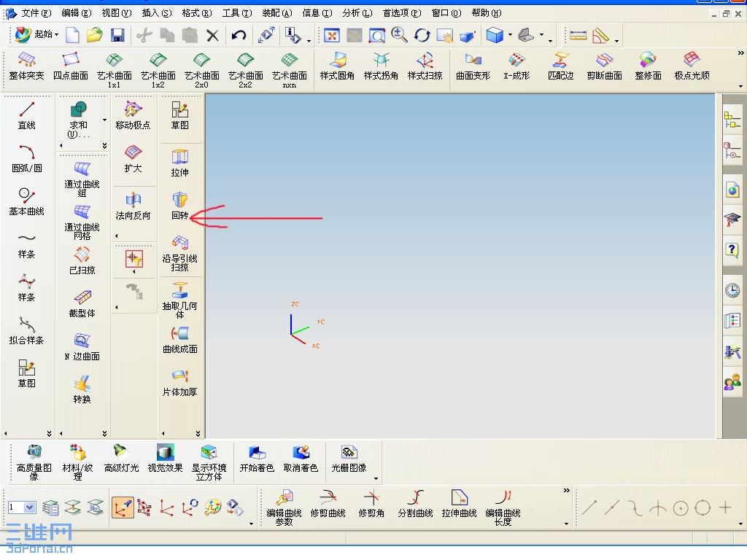Click the 扩大 enlarge tool
The height and width of the screenshot is (560, 747).
coord(133,159)
